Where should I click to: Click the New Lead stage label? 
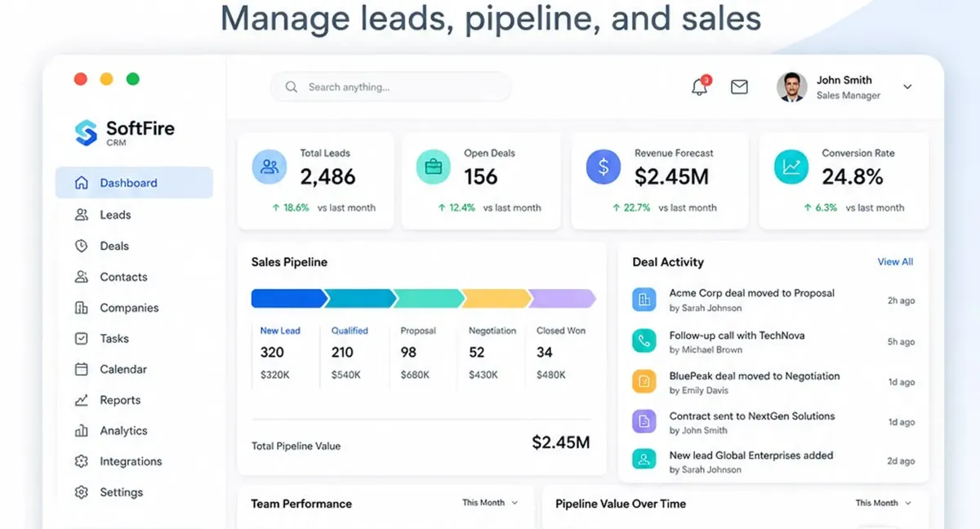pos(280,331)
